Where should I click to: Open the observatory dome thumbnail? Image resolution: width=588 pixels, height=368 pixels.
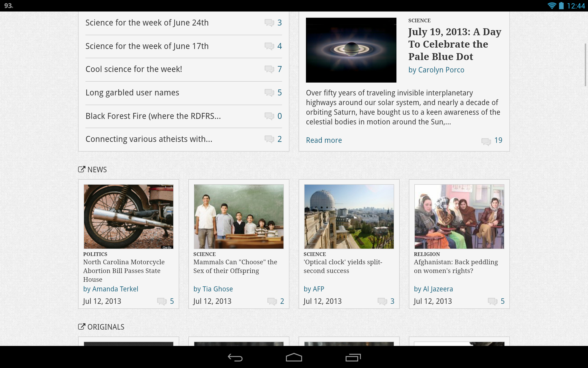tap(349, 216)
